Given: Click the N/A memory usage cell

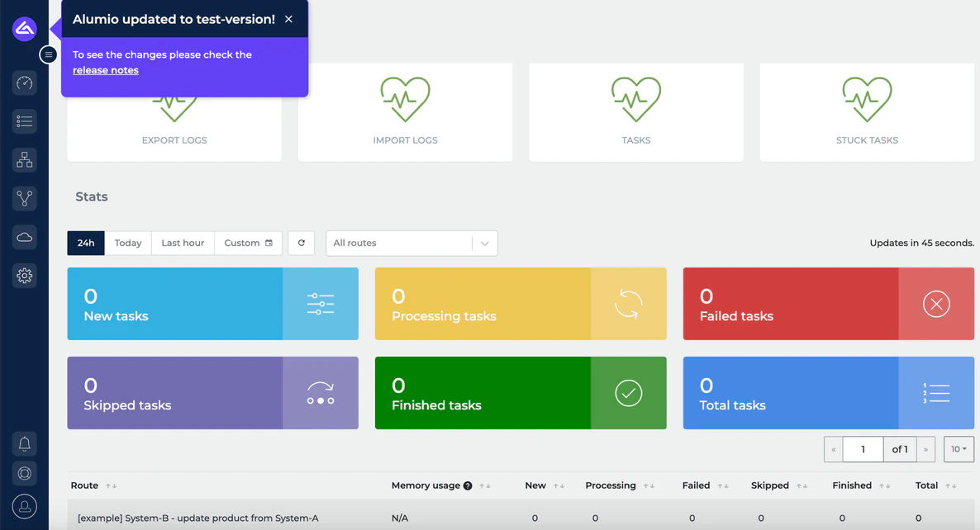Looking at the screenshot, I should [x=400, y=518].
